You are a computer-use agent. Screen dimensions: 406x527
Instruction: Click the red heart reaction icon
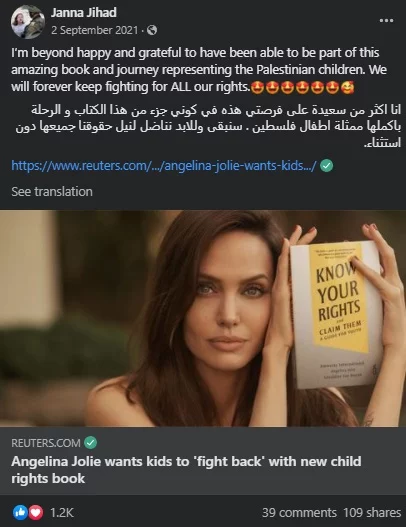tap(36, 513)
